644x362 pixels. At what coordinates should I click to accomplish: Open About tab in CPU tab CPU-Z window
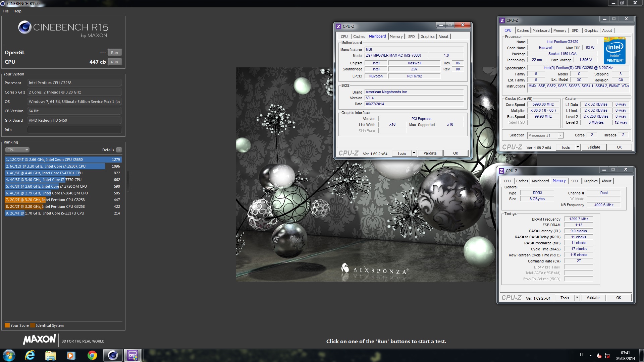(607, 31)
